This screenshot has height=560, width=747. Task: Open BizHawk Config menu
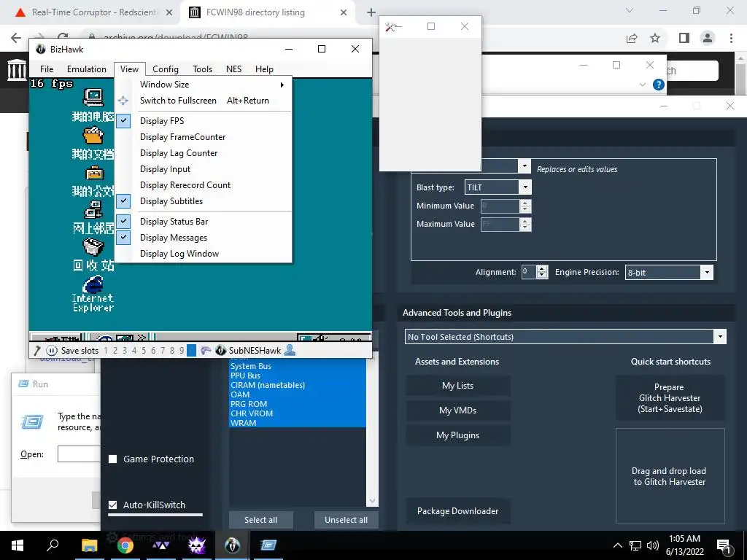(166, 69)
